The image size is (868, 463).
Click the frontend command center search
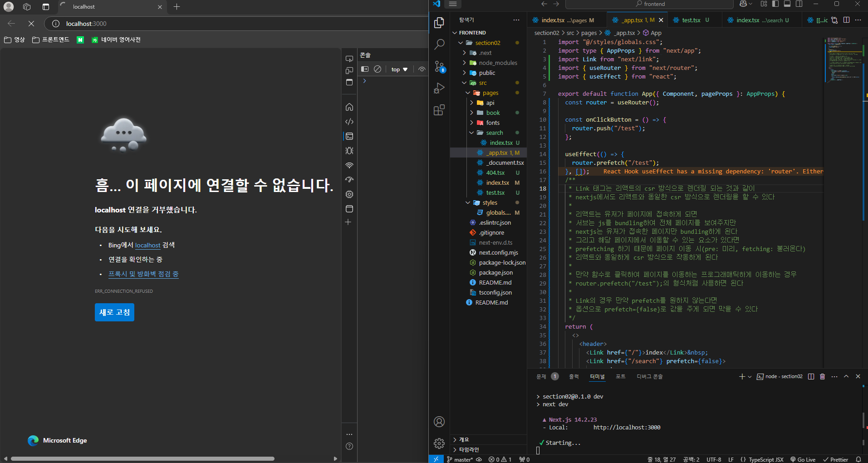pyautogui.click(x=650, y=4)
